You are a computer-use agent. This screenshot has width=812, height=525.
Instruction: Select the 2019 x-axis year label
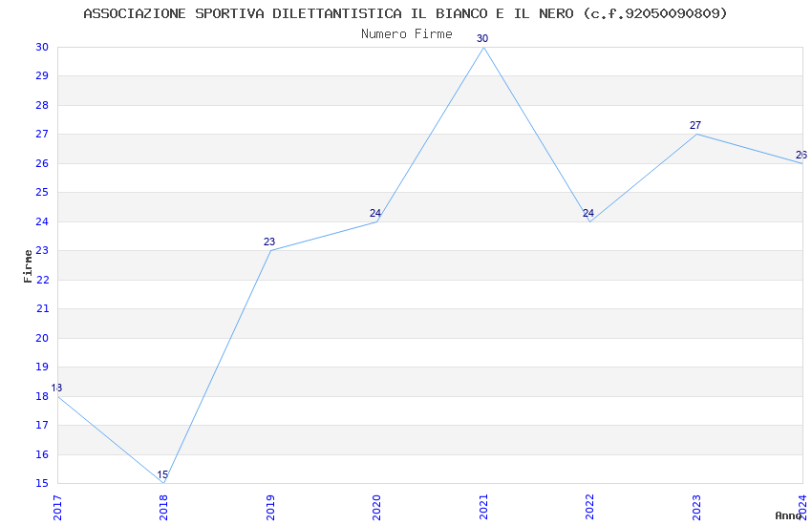point(270,508)
